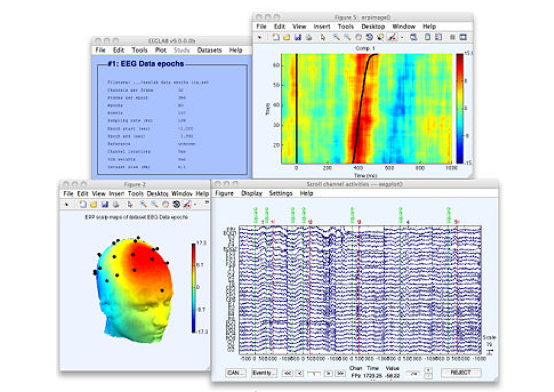This screenshot has height=392, width=554.
Task: Toggle the Insert Colorbar icon in erpimage toolbar
Action: pyautogui.click(x=427, y=37)
